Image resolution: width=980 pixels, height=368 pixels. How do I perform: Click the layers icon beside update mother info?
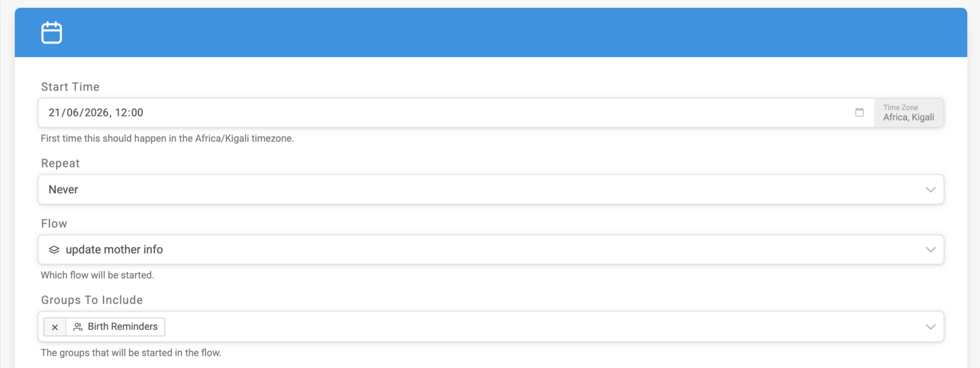[54, 250]
